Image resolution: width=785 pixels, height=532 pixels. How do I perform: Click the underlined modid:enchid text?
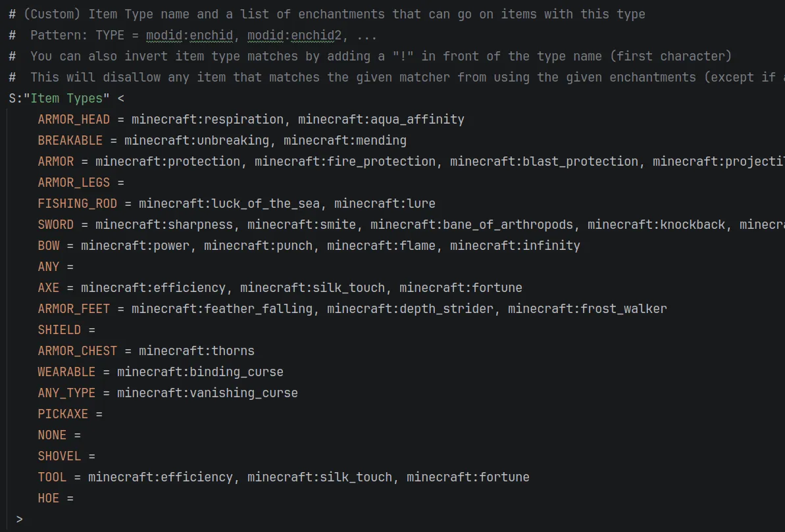coord(190,36)
